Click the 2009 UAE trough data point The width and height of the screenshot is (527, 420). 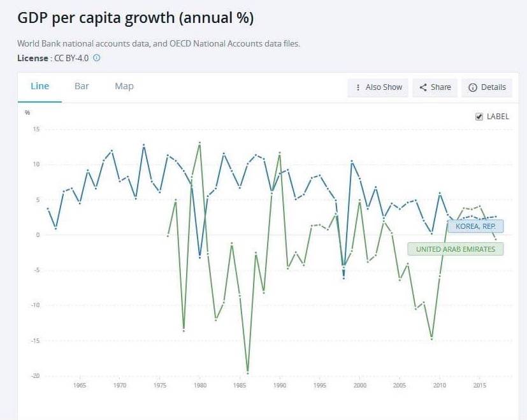coord(431,338)
